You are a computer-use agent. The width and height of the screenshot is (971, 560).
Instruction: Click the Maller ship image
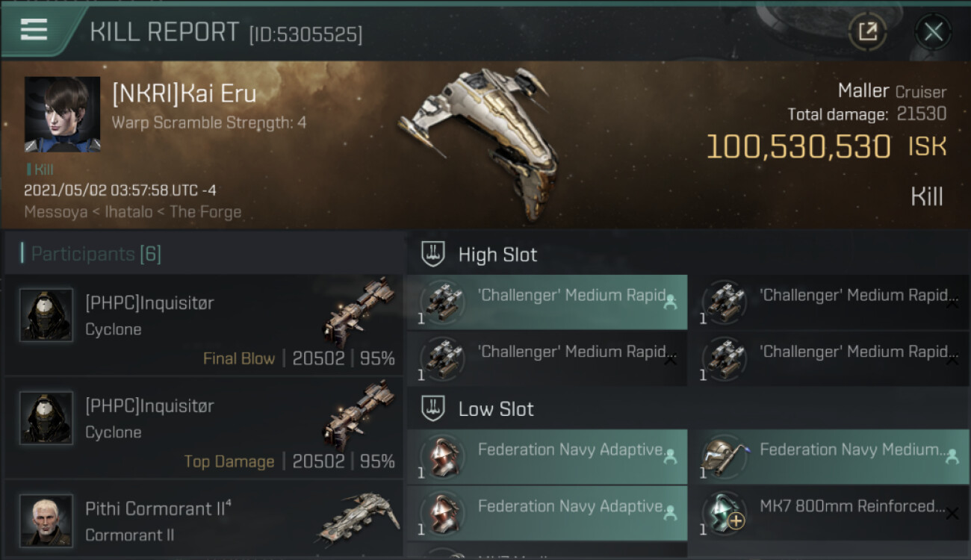(478, 142)
